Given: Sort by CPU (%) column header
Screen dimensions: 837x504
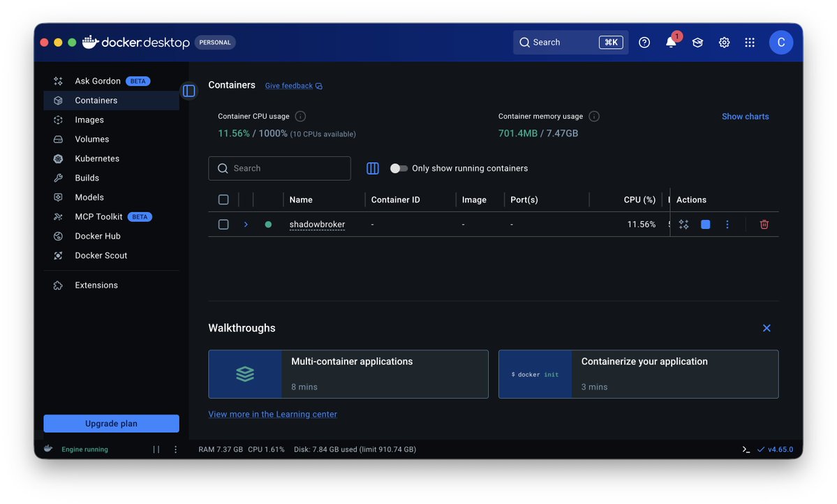Looking at the screenshot, I should pyautogui.click(x=639, y=200).
